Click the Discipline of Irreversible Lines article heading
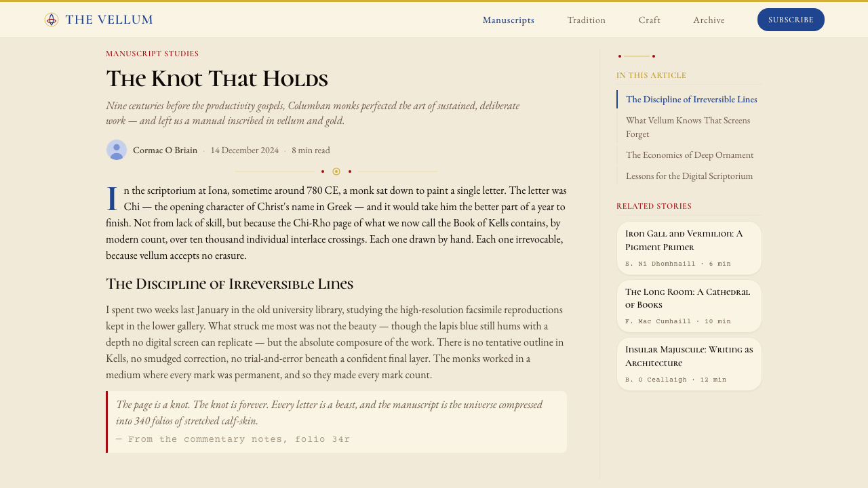Viewport: 868px width, 488px height. point(229,283)
